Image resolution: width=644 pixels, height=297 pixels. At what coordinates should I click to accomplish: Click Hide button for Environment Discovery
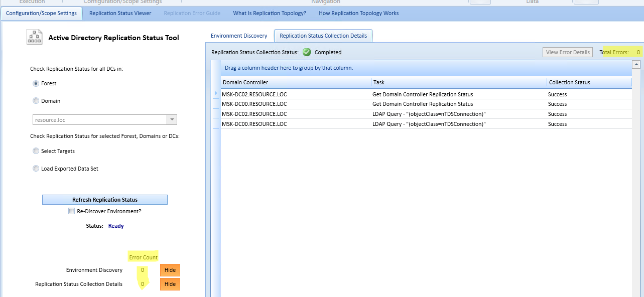click(x=170, y=270)
